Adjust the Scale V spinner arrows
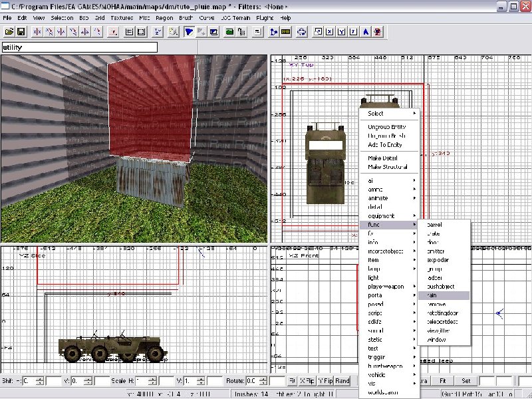This screenshot has width=532, height=399. coord(201,380)
